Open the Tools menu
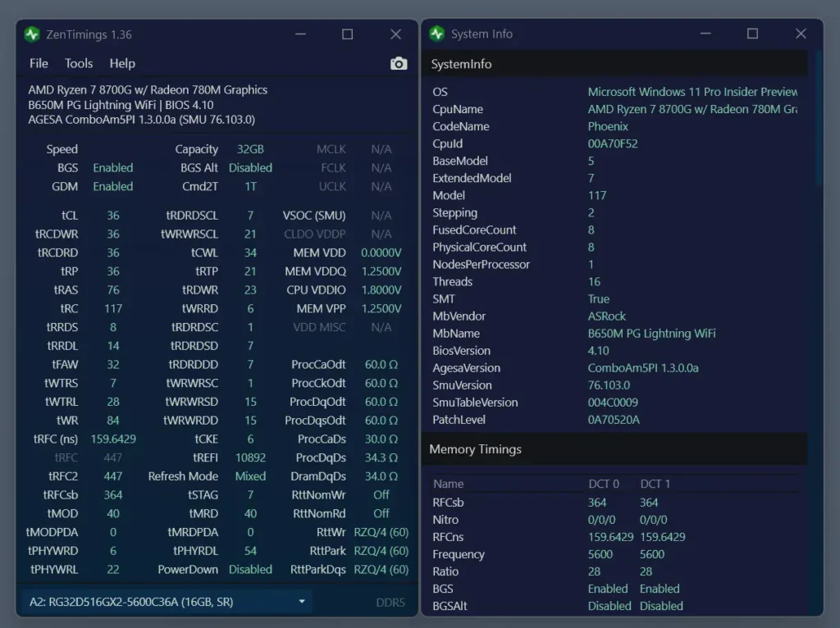The image size is (840, 628). point(78,63)
